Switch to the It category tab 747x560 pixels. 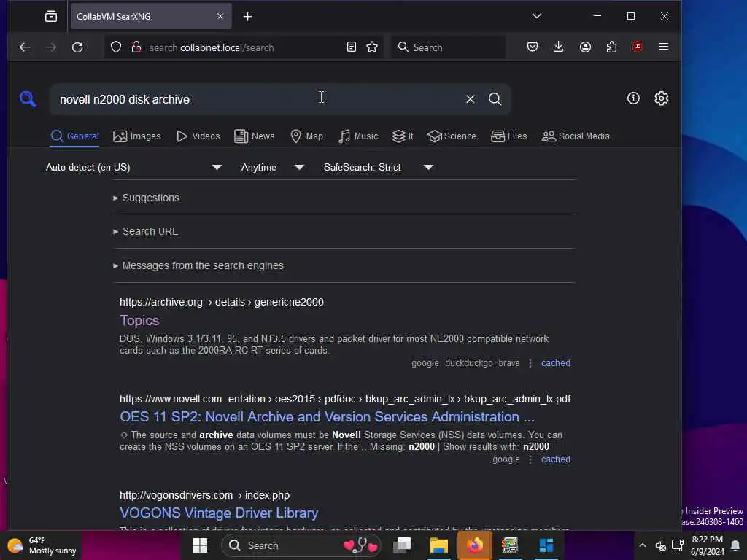click(403, 136)
